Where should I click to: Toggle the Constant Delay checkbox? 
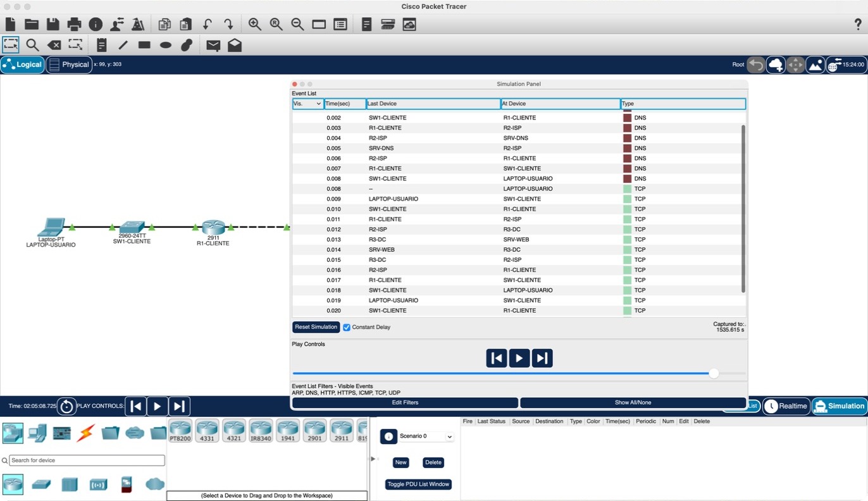pyautogui.click(x=347, y=327)
